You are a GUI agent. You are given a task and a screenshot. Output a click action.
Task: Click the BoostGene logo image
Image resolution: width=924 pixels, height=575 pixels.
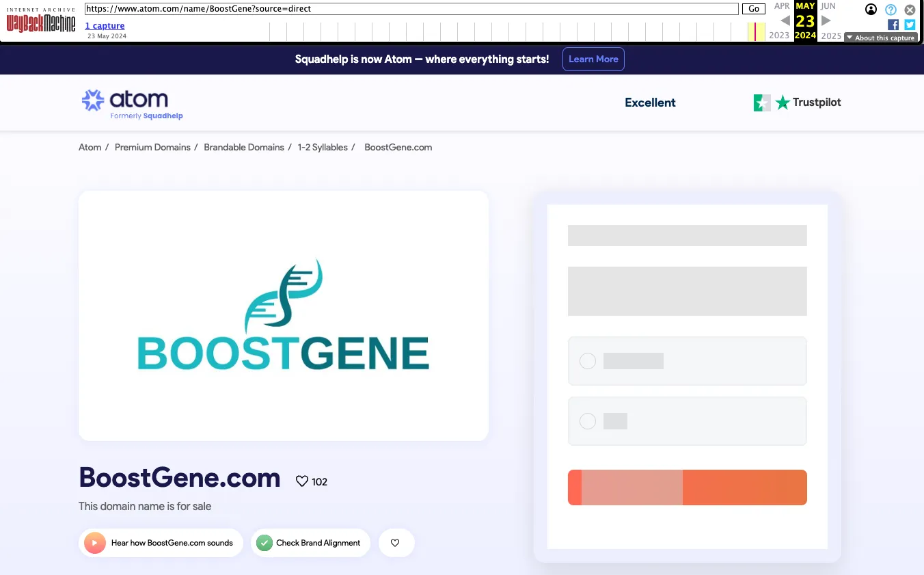coord(284,315)
